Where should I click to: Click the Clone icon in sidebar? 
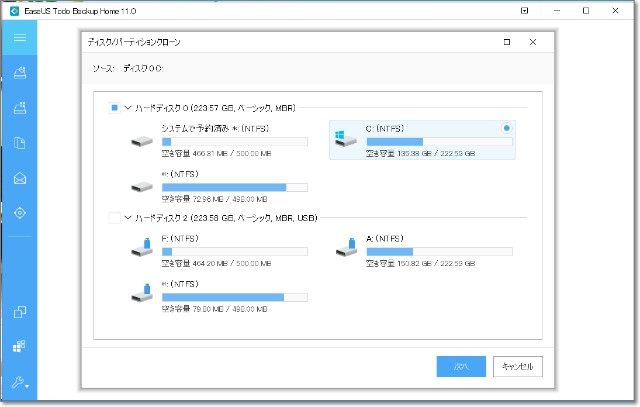pos(19,312)
